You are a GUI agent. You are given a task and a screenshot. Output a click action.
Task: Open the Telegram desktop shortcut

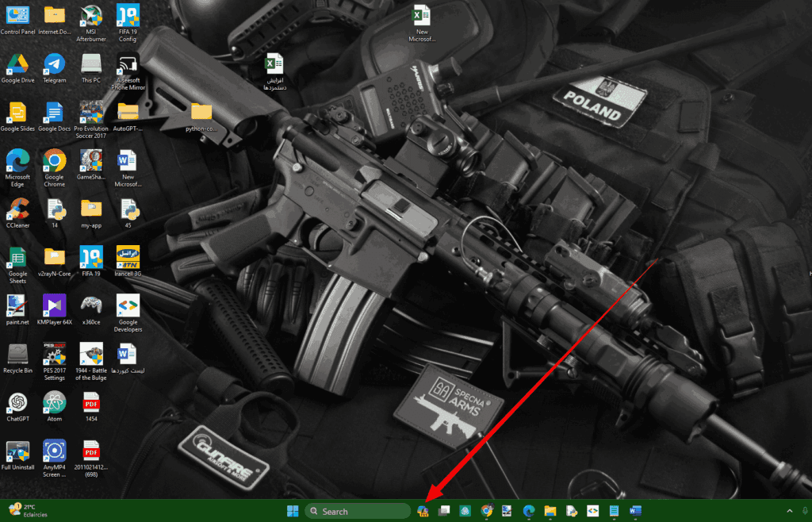[55, 65]
